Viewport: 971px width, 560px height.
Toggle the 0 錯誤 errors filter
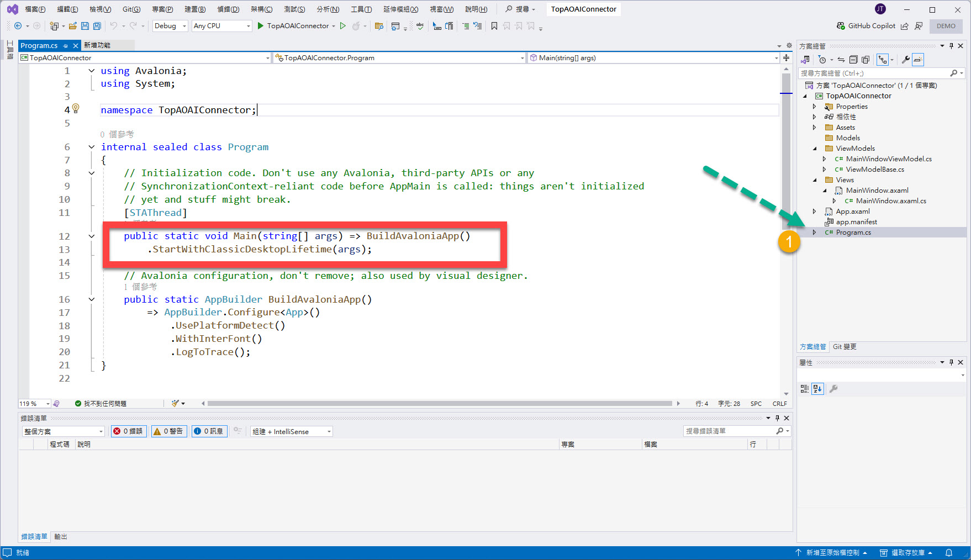(x=129, y=431)
